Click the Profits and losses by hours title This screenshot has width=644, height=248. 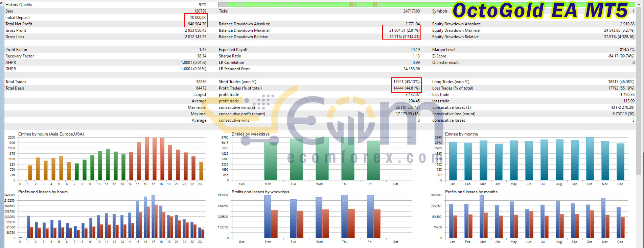(43, 192)
